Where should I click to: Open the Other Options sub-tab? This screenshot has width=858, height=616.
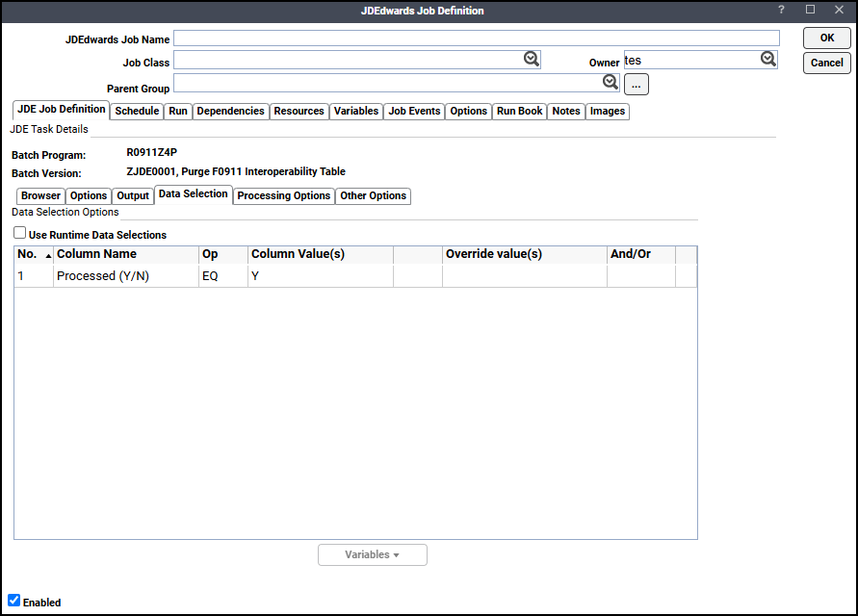(x=374, y=195)
